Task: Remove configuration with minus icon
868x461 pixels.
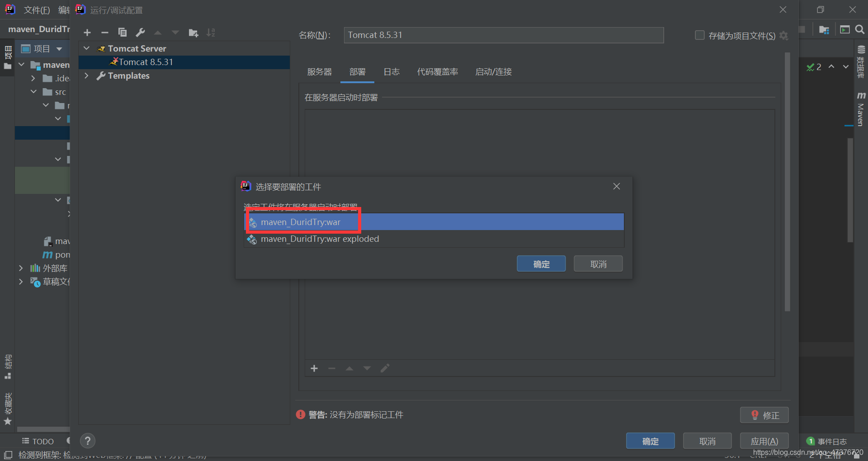Action: pos(105,33)
